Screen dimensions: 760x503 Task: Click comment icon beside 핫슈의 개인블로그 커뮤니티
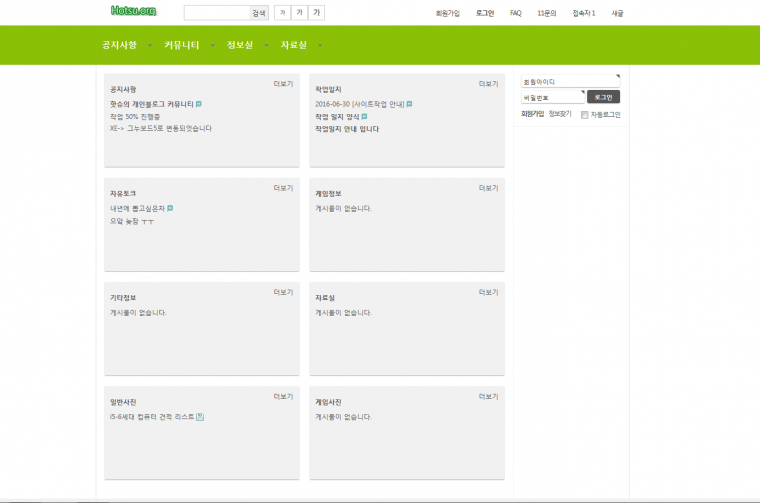click(x=199, y=104)
